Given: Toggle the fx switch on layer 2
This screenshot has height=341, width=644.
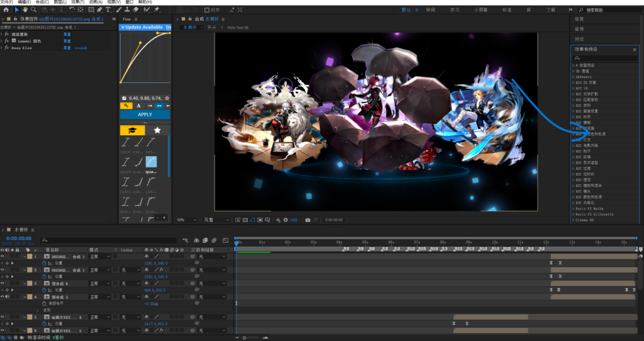Looking at the screenshot, I should pyautogui.click(x=162, y=270).
